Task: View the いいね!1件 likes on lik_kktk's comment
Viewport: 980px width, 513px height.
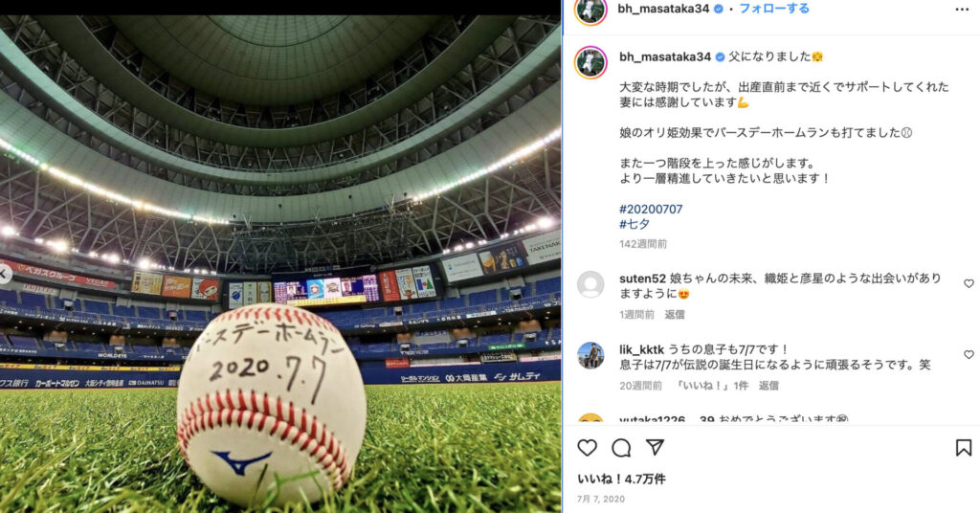Action: 712,386
